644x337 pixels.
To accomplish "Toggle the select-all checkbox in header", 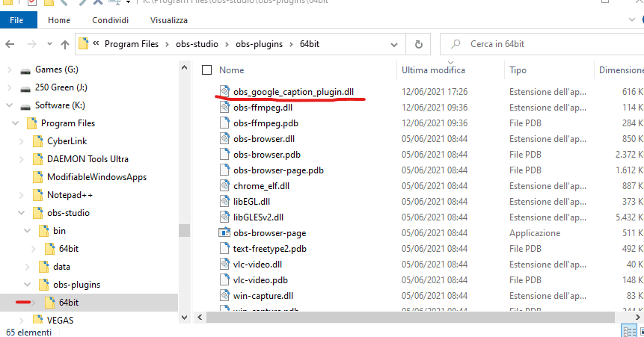I will tap(207, 69).
